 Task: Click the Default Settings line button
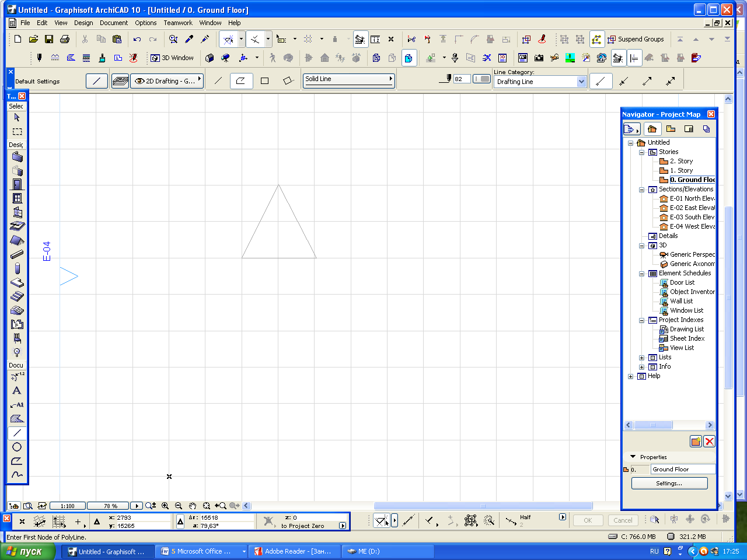[x=97, y=81]
